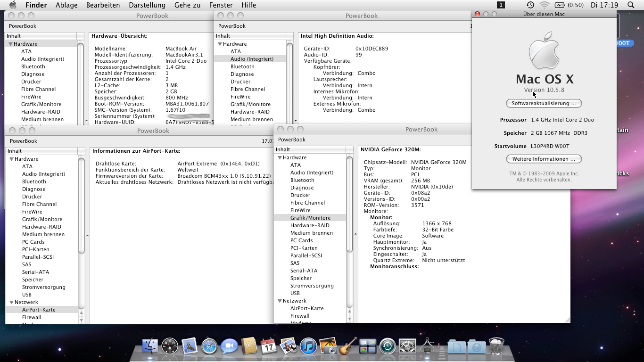The height and width of the screenshot is (362, 644).
Task: Select Speicher in GeForce window
Action: (301, 278)
